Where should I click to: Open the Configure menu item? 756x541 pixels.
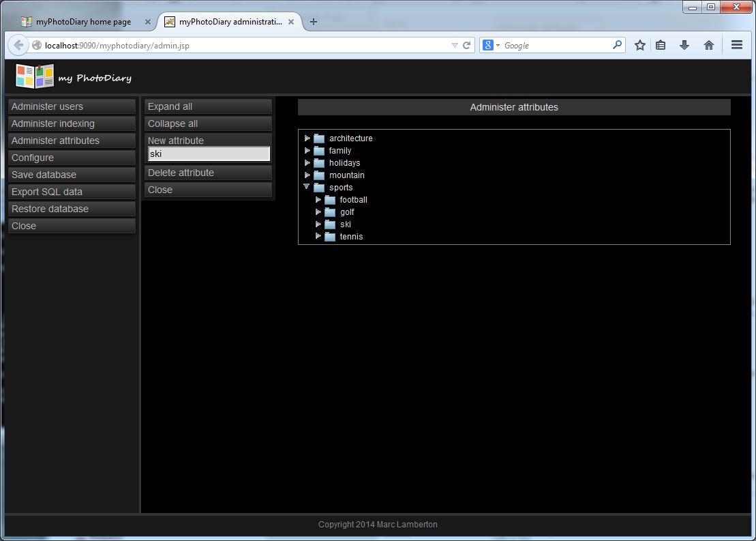point(72,158)
